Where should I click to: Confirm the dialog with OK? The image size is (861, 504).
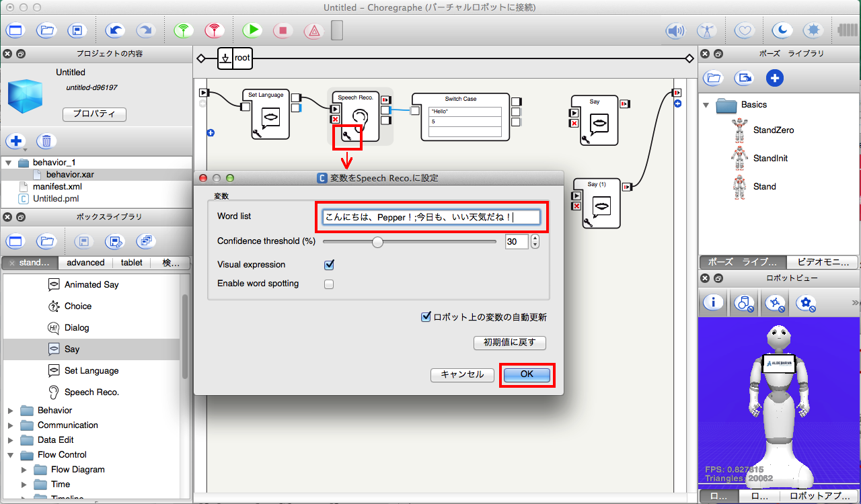pyautogui.click(x=527, y=374)
